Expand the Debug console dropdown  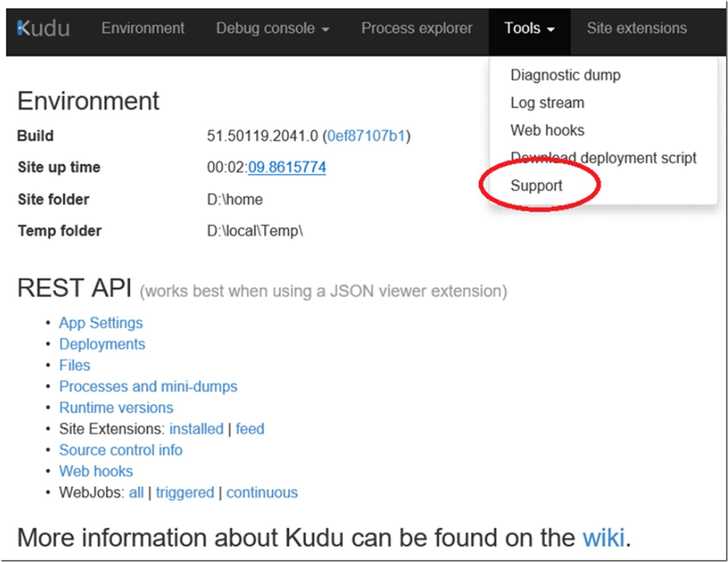coord(272,28)
